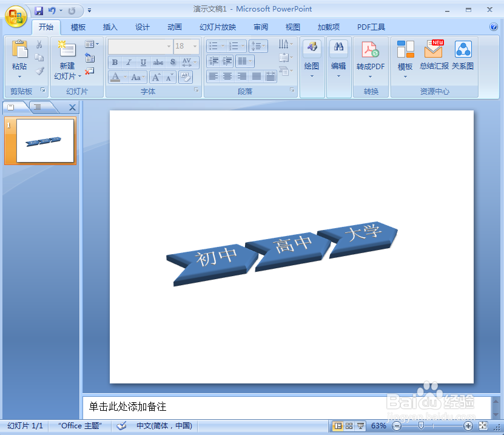Open the Review (审阅) tab

261,27
